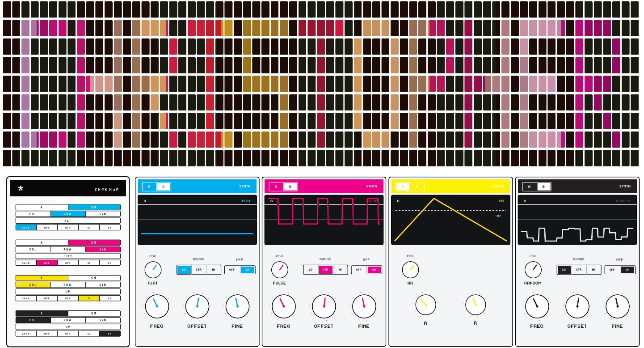Viewport: 644px width, 348px height.
Task: Click the black synth RANDOM OSC knob
Action: [533, 270]
